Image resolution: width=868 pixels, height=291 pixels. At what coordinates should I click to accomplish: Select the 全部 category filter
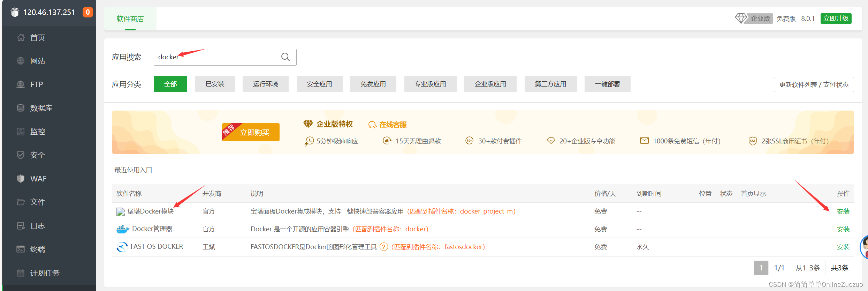click(x=170, y=84)
